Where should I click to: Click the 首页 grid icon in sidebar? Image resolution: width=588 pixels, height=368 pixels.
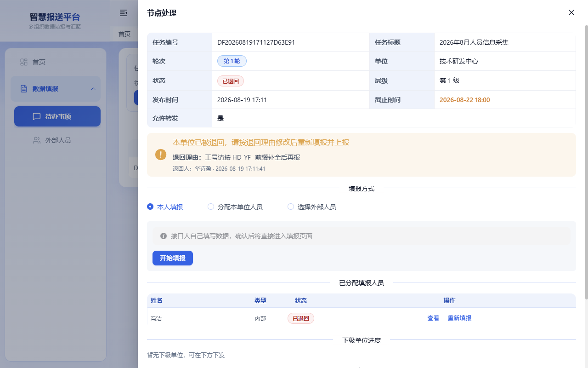coord(24,62)
